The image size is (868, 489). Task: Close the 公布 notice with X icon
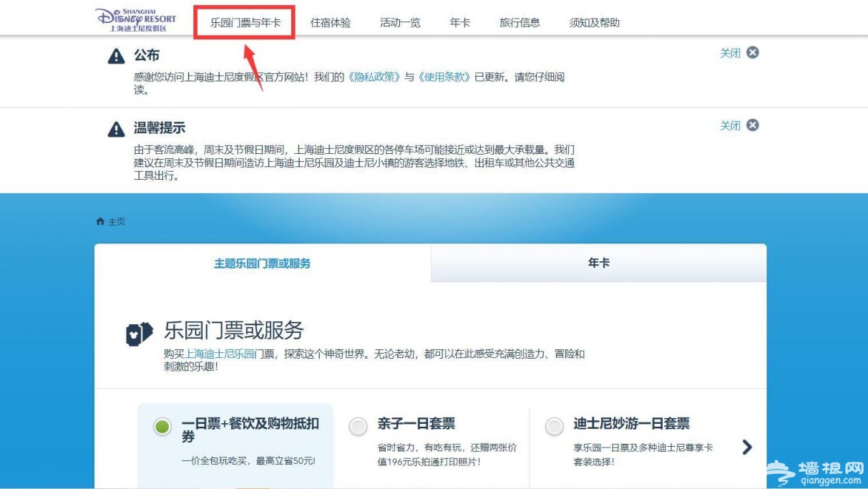tap(753, 52)
